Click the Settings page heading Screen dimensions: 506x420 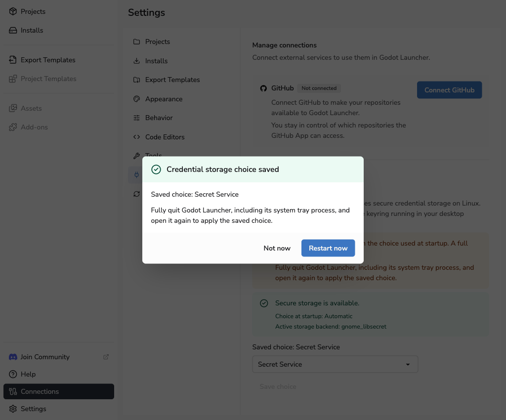(x=146, y=12)
